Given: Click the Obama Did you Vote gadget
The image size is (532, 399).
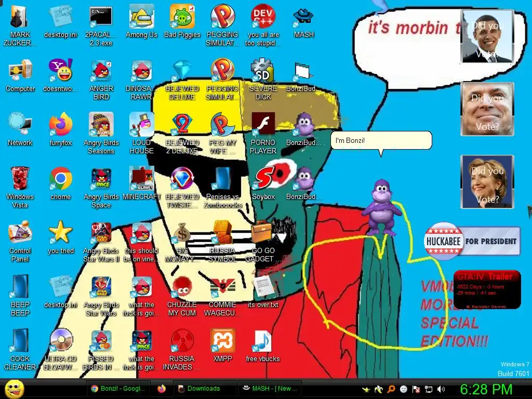Looking at the screenshot, I should [487, 36].
